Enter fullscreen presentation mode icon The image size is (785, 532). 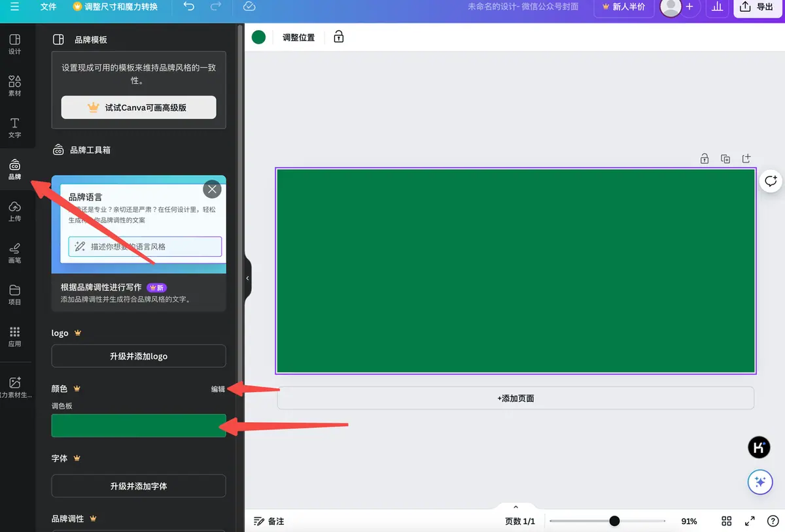point(750,521)
